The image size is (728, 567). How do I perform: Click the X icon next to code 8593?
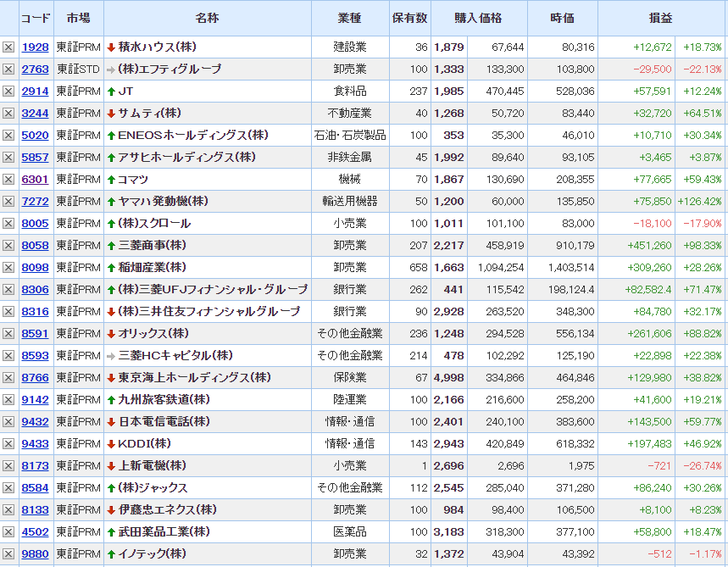(8, 356)
